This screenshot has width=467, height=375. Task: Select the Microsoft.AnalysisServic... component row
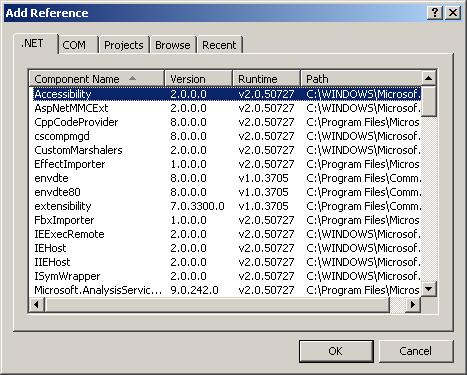tap(227, 290)
